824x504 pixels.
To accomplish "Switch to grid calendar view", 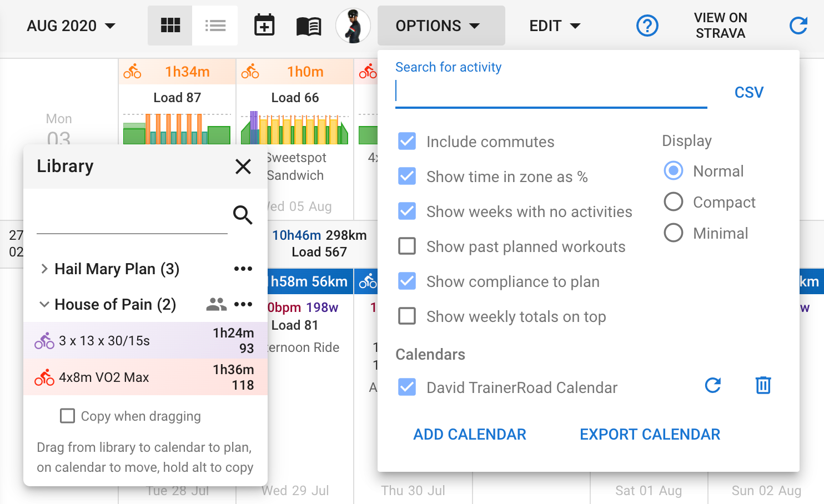I will 169,25.
